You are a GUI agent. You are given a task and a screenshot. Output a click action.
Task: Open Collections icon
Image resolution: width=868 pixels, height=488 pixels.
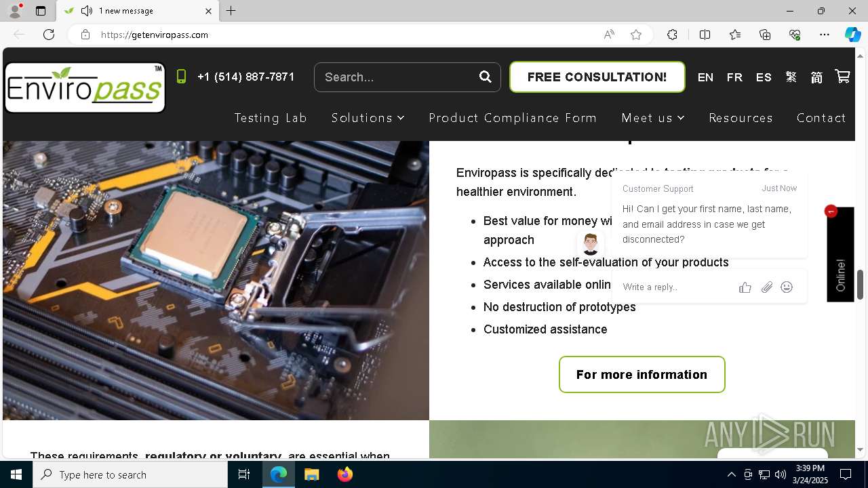765,35
